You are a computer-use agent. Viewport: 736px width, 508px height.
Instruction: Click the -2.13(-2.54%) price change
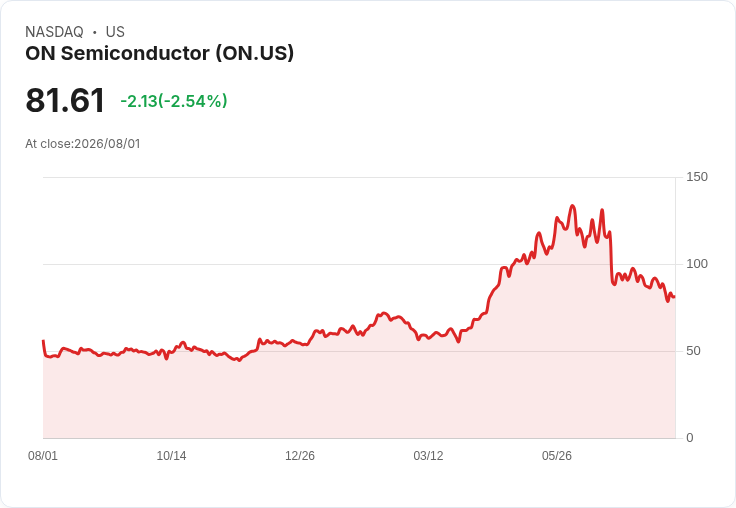point(174,101)
